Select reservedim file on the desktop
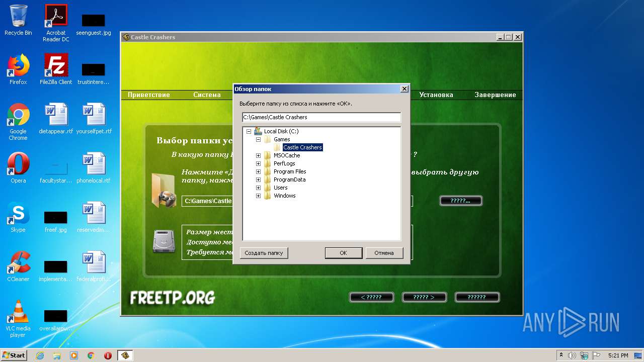Viewport: 644px width, 362px height. pos(94,217)
